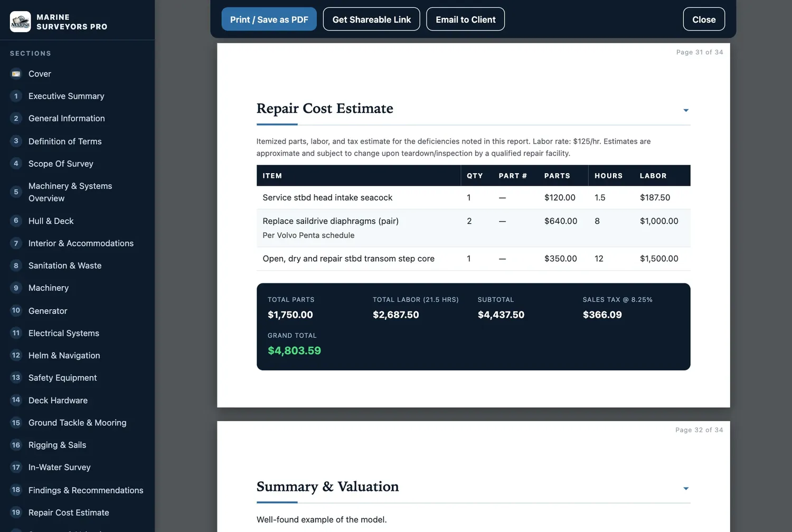The height and width of the screenshot is (532, 792).
Task: Select 'Open, dry and repair stbd transom step core'
Action: point(348,259)
